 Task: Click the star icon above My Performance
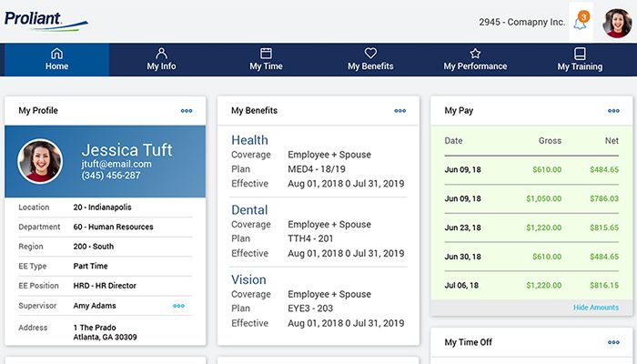pyautogui.click(x=475, y=54)
